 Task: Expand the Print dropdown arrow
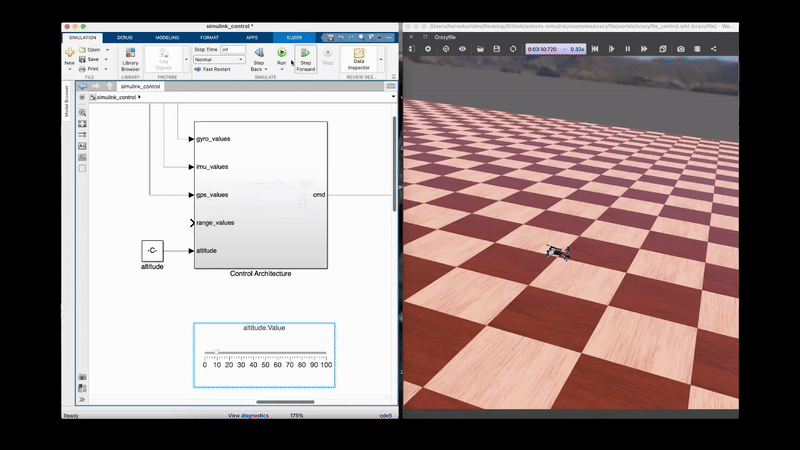tap(106, 69)
